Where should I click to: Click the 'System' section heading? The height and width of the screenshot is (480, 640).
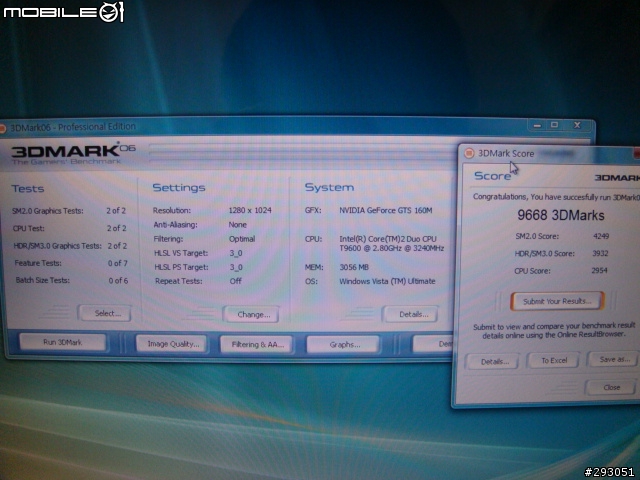pos(329,187)
